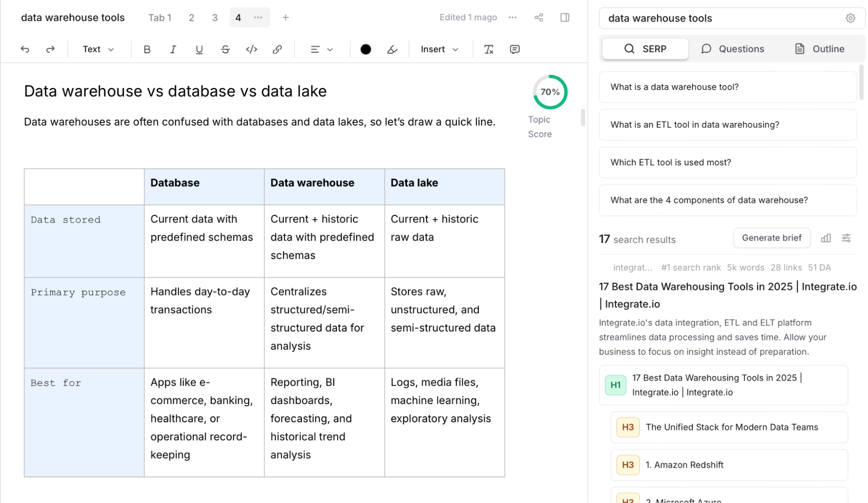Click the undo arrow icon

tap(25, 50)
